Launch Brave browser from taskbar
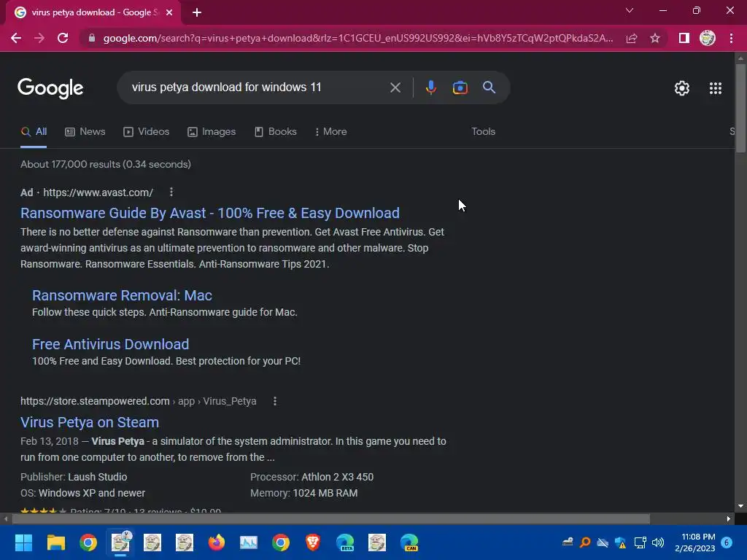747x560 pixels. pos(313,542)
